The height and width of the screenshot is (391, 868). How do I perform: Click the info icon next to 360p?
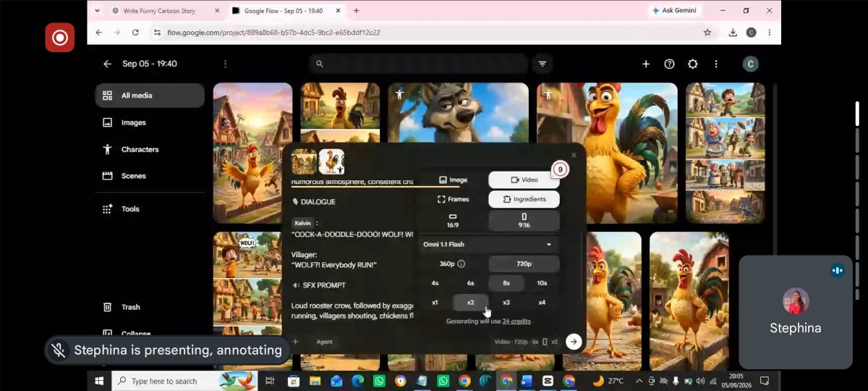[x=461, y=264]
